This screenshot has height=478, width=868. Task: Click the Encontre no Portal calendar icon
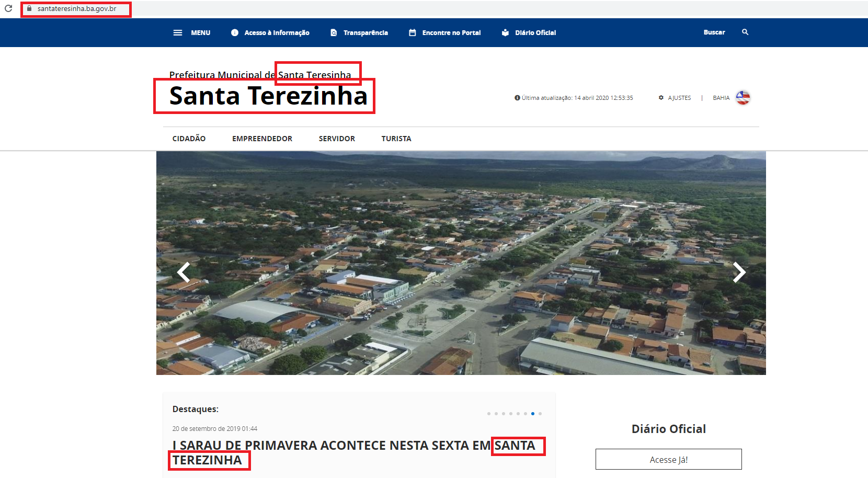pyautogui.click(x=413, y=32)
